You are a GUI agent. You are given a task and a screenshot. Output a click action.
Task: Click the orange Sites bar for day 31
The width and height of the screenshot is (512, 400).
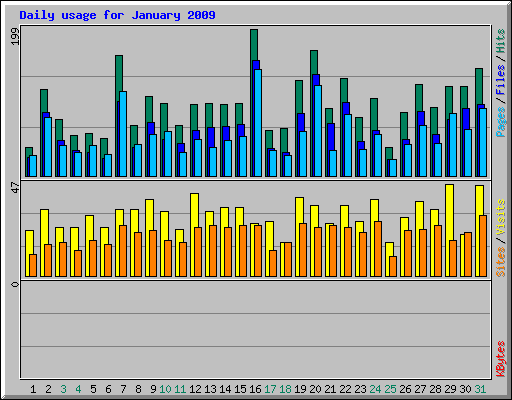pyautogui.click(x=483, y=246)
